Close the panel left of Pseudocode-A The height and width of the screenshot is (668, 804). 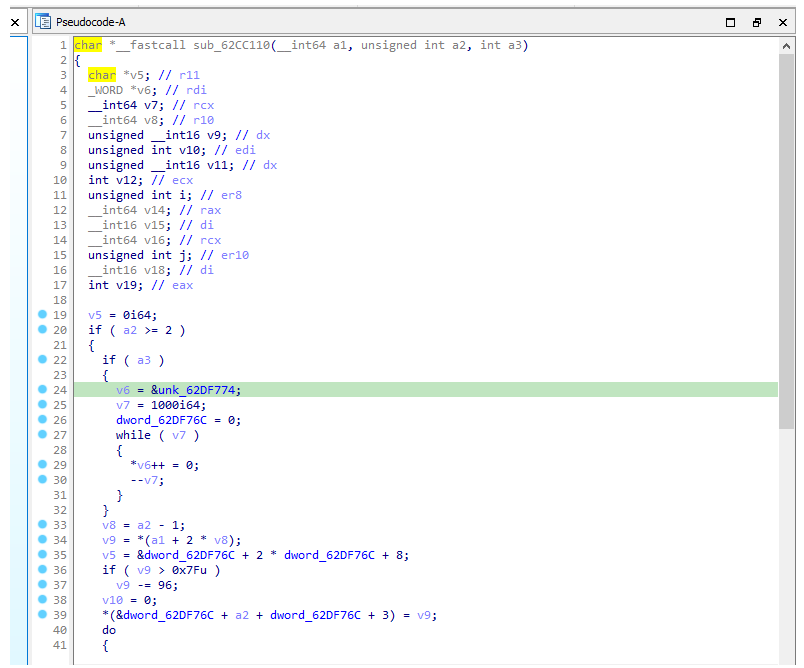(15, 22)
